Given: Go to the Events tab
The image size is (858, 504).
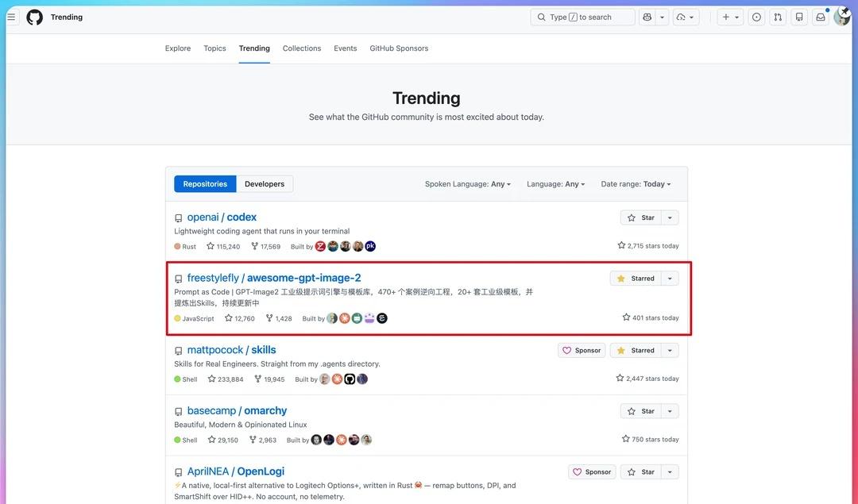Looking at the screenshot, I should tap(346, 48).
